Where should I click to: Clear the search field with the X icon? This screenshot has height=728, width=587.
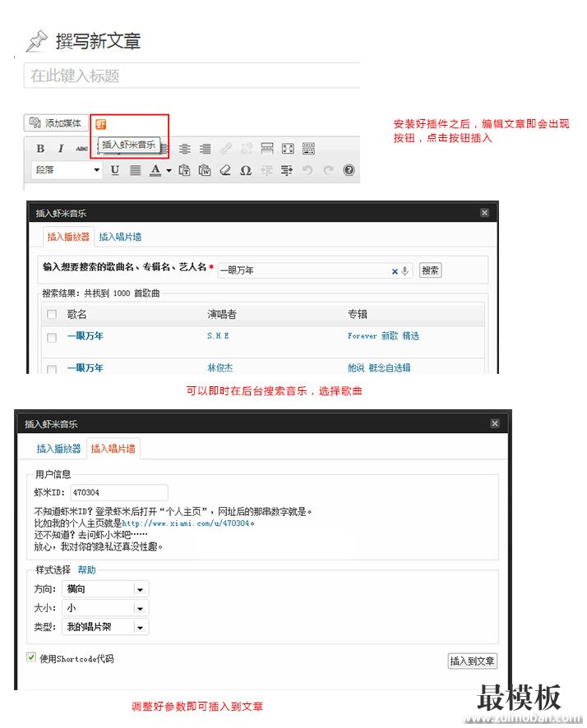click(395, 271)
